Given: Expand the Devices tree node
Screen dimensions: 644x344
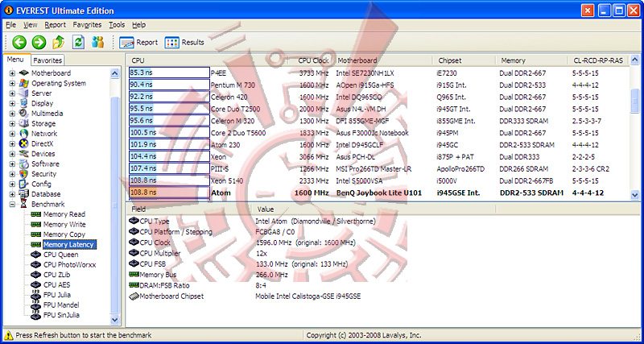Looking at the screenshot, I should tap(12, 154).
